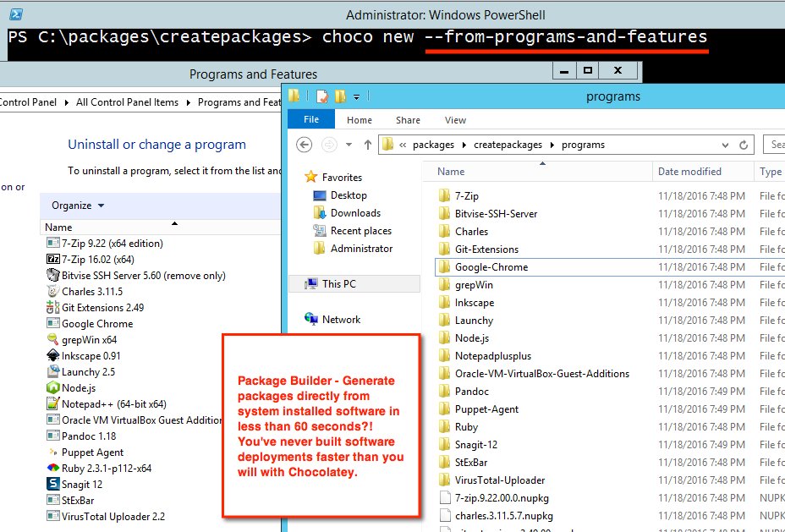
Task: Expand the packages breadcrumb arrow
Action: point(464,145)
